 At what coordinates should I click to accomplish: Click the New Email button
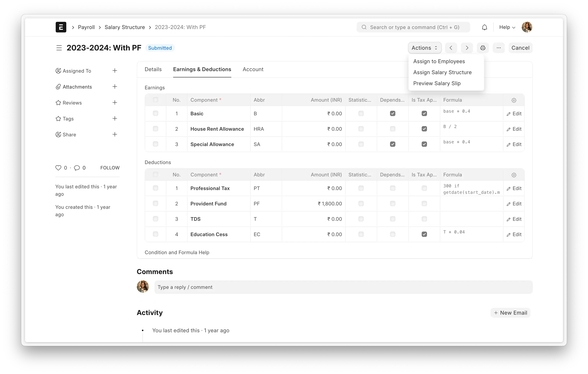510,313
